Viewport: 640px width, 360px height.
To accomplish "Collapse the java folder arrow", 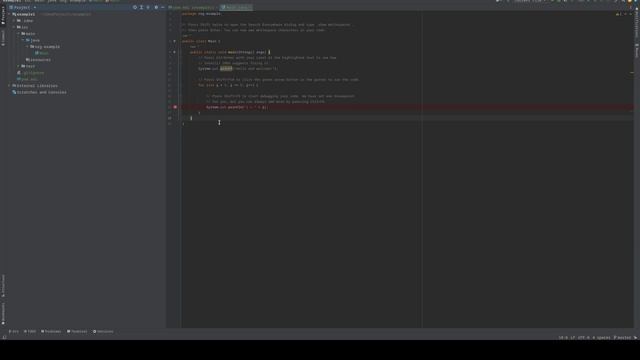I will [x=23, y=40].
